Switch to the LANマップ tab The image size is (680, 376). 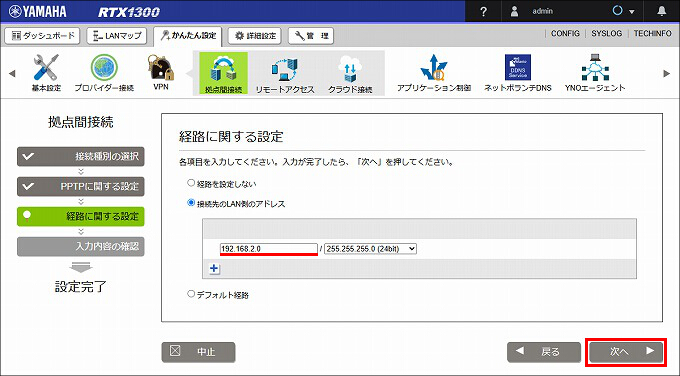tap(117, 36)
